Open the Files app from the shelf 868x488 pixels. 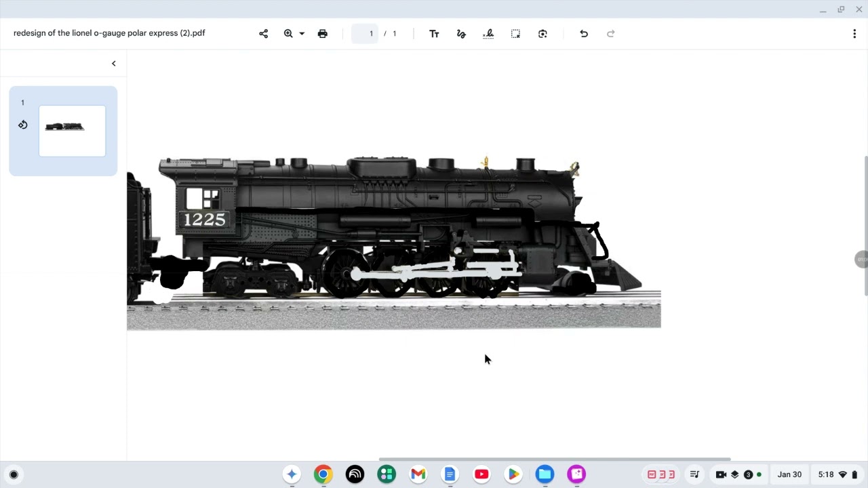click(x=545, y=474)
